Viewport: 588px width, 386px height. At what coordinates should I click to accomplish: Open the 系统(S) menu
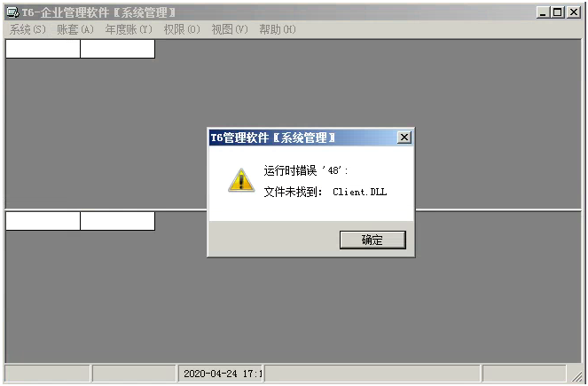[27, 29]
